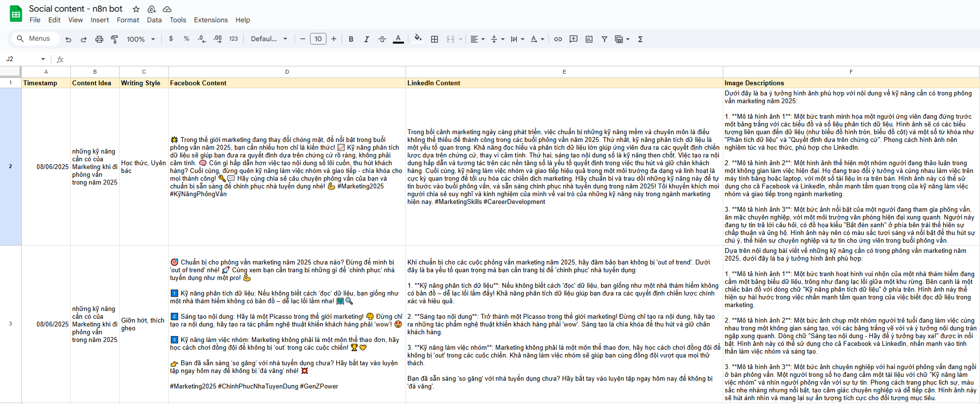Insert a chart using toolbar icon
The image size is (980, 404).
[x=589, y=39]
